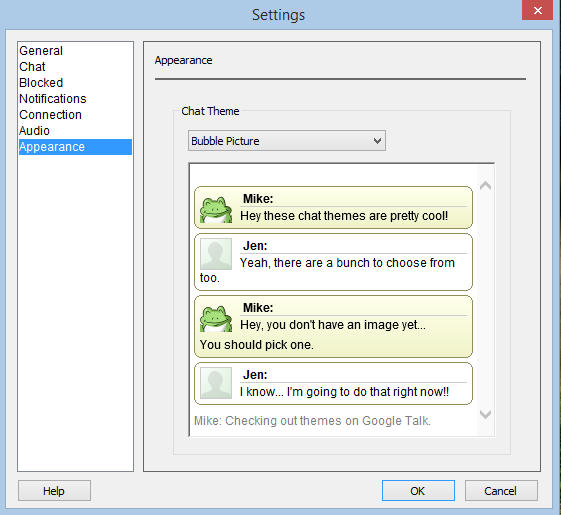Close the Settings window

point(537,10)
